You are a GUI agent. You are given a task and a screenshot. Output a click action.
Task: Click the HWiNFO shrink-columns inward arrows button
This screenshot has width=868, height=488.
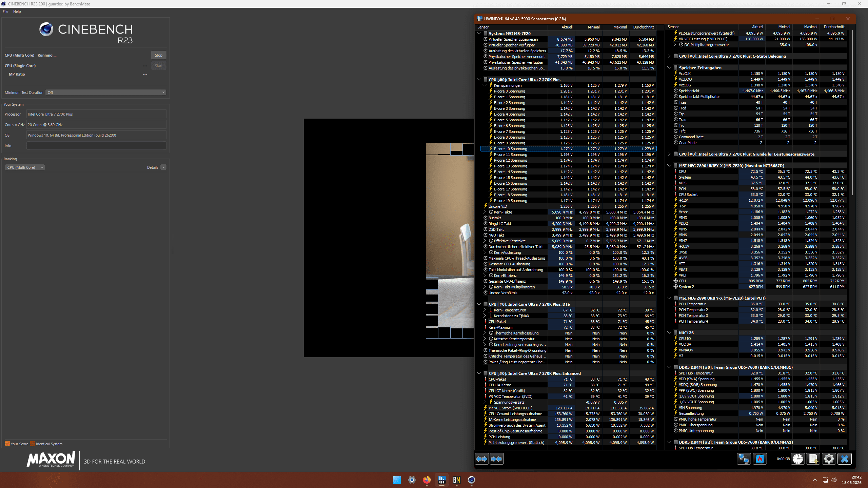pyautogui.click(x=497, y=459)
